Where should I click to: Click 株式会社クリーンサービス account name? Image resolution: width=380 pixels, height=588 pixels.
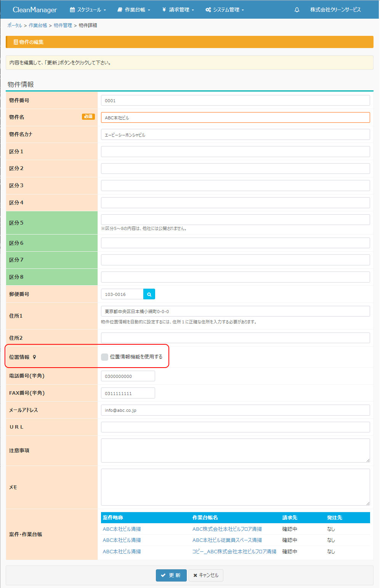(335, 10)
